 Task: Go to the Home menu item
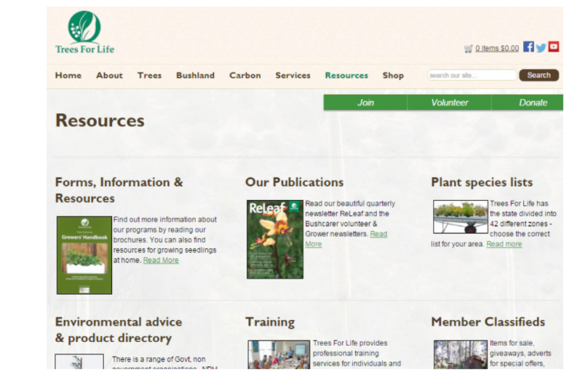68,76
